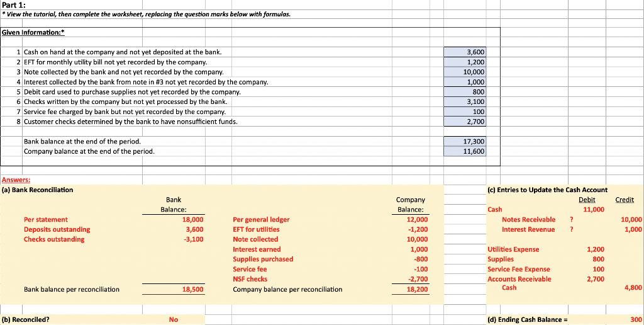The image size is (644, 325).
Task: Click given amount 100 for bank service fee
Action: [465, 111]
